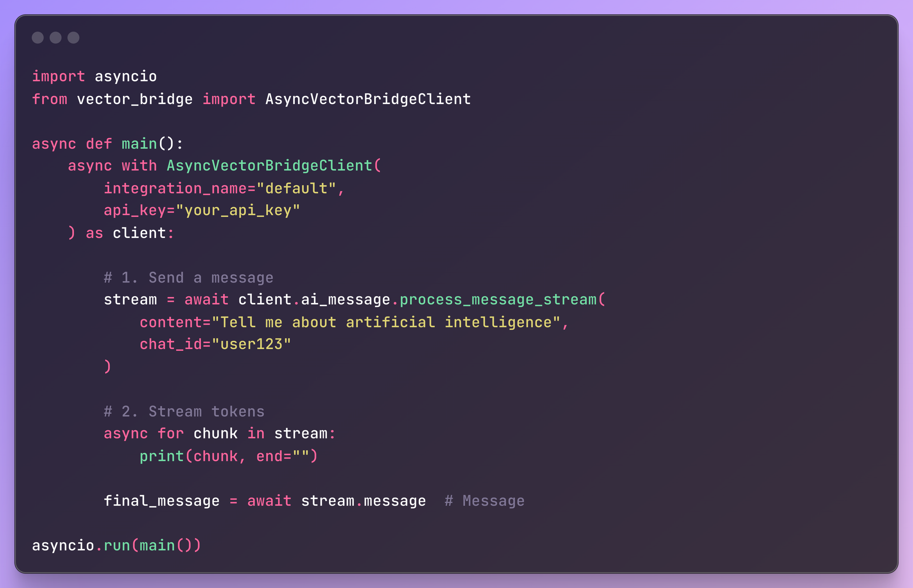Click process_message_stream method call
This screenshot has height=588, width=913.
point(498,300)
